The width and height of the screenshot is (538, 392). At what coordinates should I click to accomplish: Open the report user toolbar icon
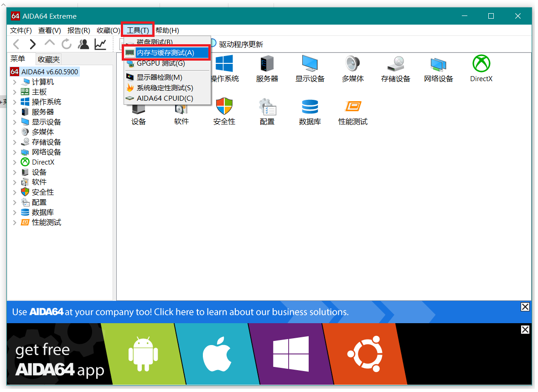(x=83, y=44)
